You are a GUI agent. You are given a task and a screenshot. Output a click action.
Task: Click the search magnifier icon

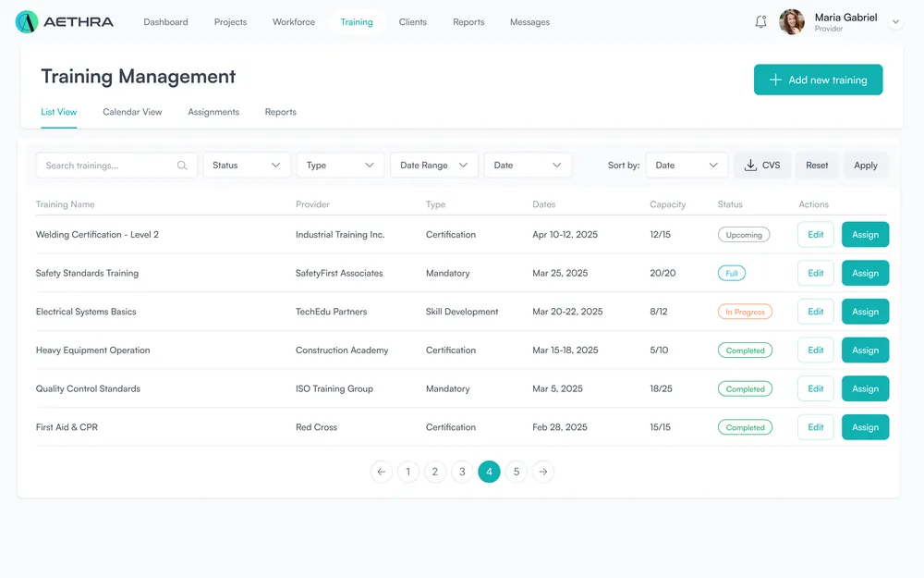(182, 166)
